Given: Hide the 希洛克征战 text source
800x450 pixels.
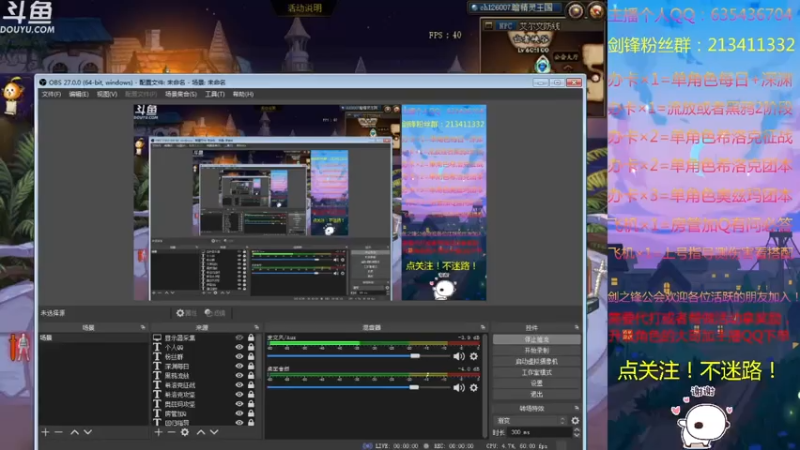Looking at the screenshot, I should pos(239,385).
